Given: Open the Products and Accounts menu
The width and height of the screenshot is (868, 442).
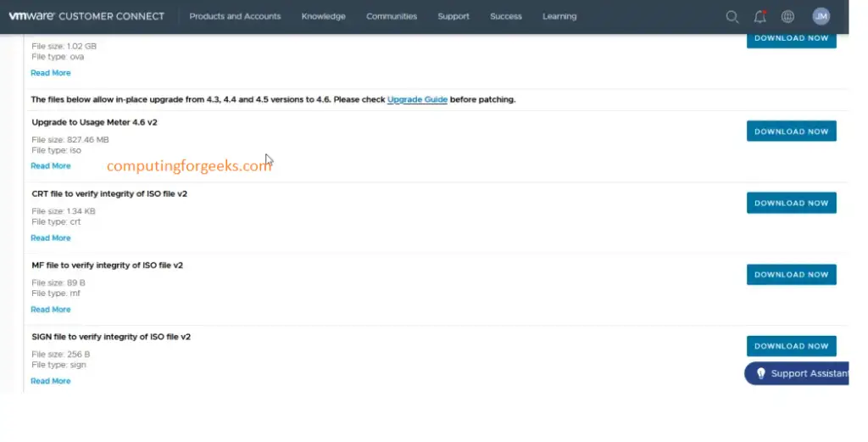Looking at the screenshot, I should [x=235, y=17].
